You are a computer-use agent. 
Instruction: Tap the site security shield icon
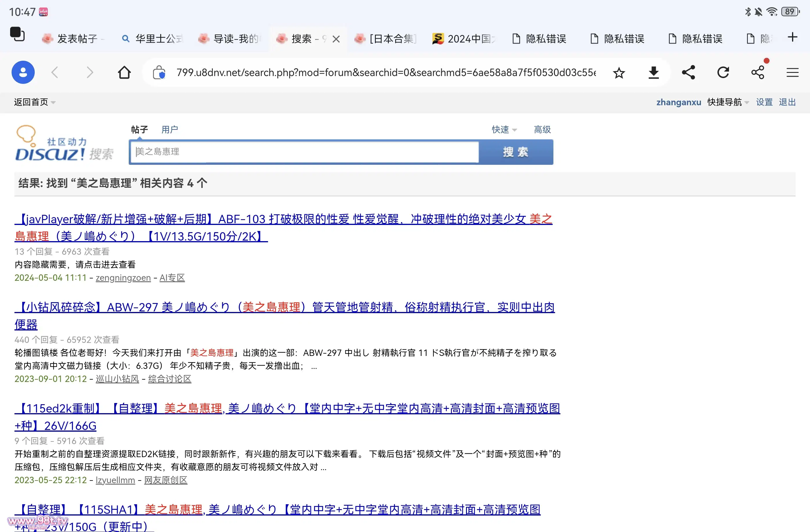coord(159,73)
